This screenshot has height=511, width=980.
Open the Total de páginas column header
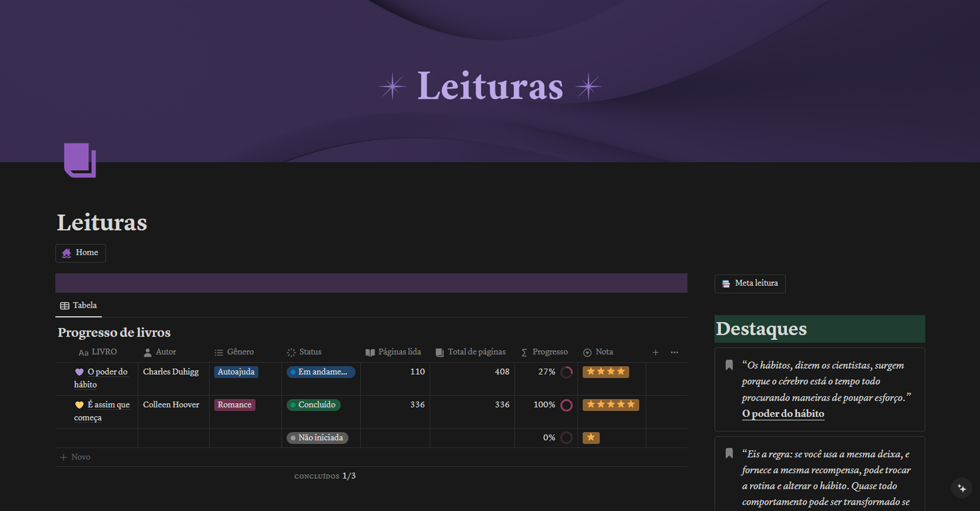coord(471,352)
